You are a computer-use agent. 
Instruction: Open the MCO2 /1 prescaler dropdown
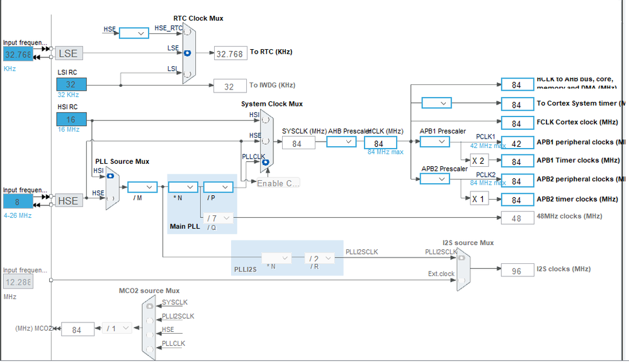pyautogui.click(x=116, y=328)
